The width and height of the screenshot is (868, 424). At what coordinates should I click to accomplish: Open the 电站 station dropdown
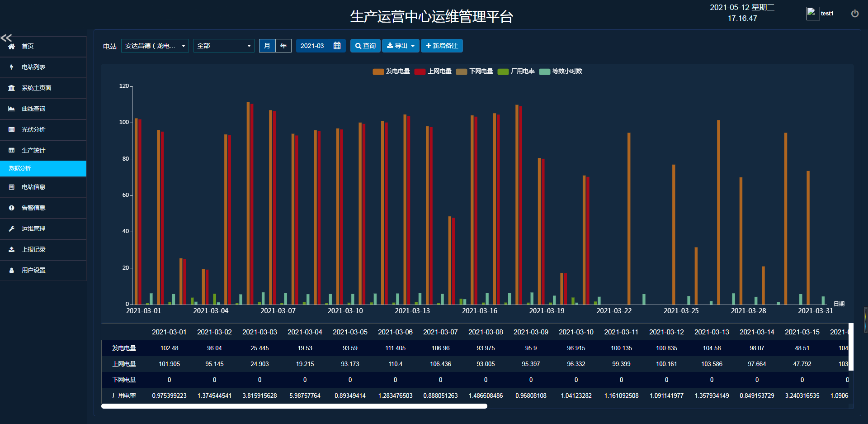155,46
